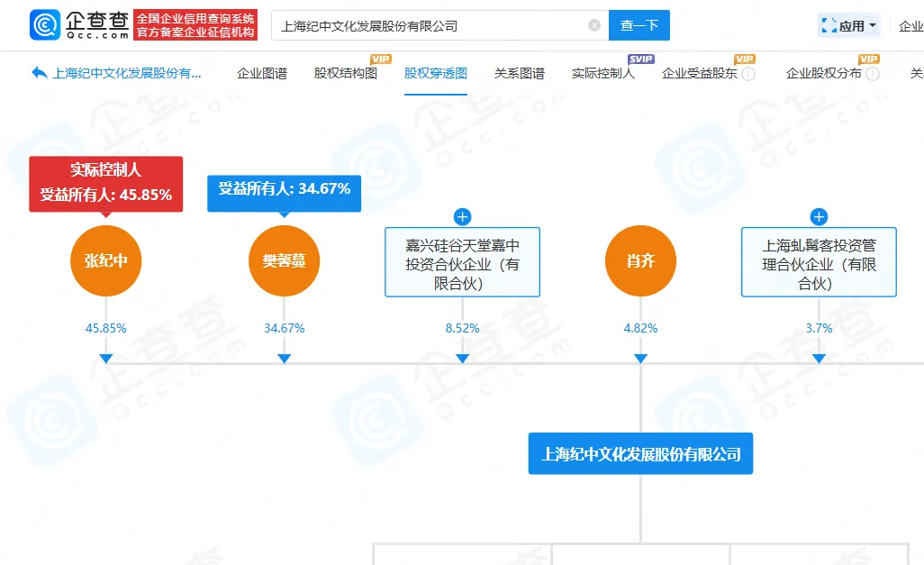Clear the search box with the X icon
The height and width of the screenshot is (565, 924).
[x=594, y=25]
